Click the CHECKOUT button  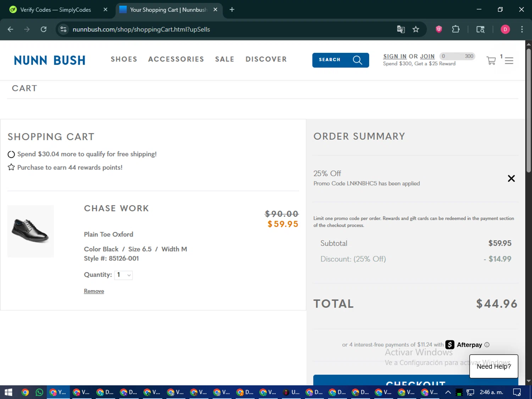click(x=416, y=380)
